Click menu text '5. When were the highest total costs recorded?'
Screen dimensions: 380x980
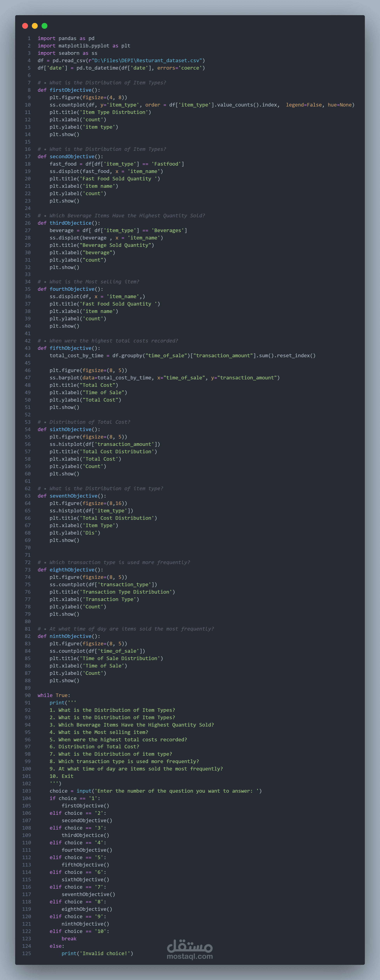(118, 740)
